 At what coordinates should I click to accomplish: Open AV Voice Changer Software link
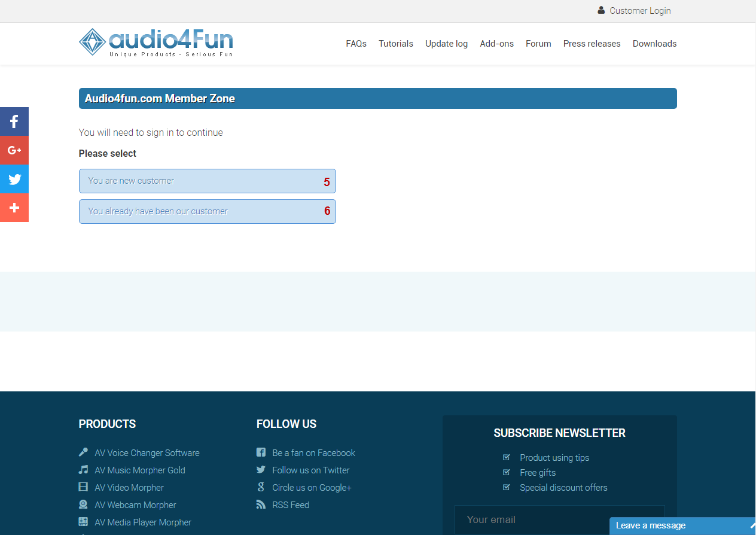click(147, 453)
